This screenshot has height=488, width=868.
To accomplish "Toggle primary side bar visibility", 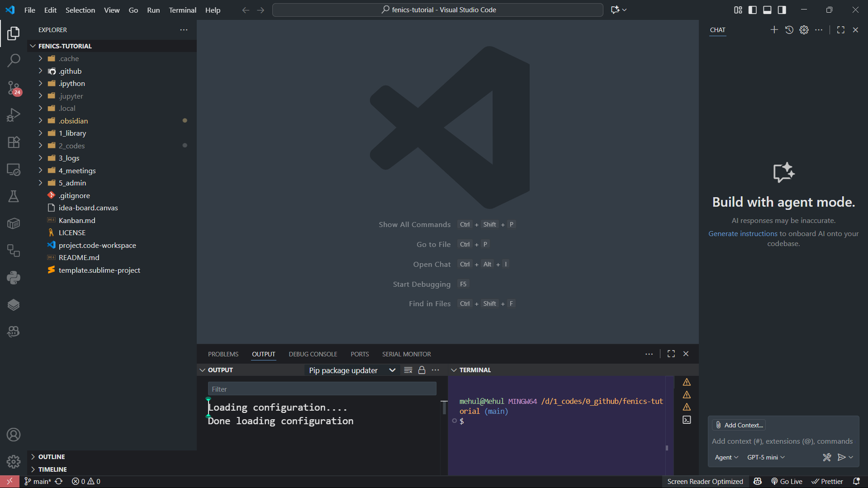I will pyautogui.click(x=753, y=10).
